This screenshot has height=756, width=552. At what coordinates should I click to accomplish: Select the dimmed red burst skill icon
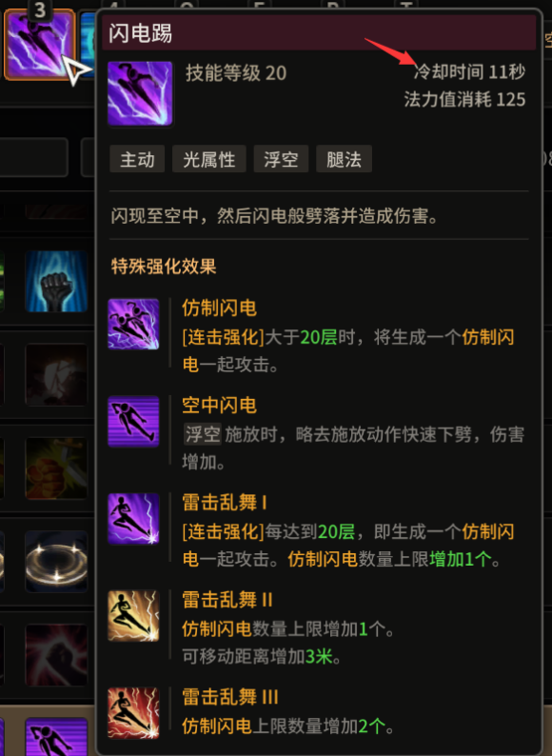coord(56,655)
